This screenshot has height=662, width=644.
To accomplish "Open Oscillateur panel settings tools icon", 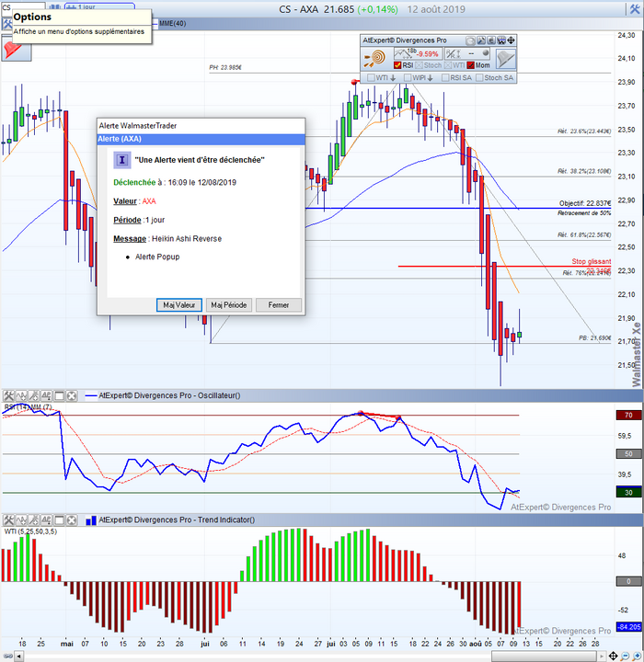I will 8,395.
